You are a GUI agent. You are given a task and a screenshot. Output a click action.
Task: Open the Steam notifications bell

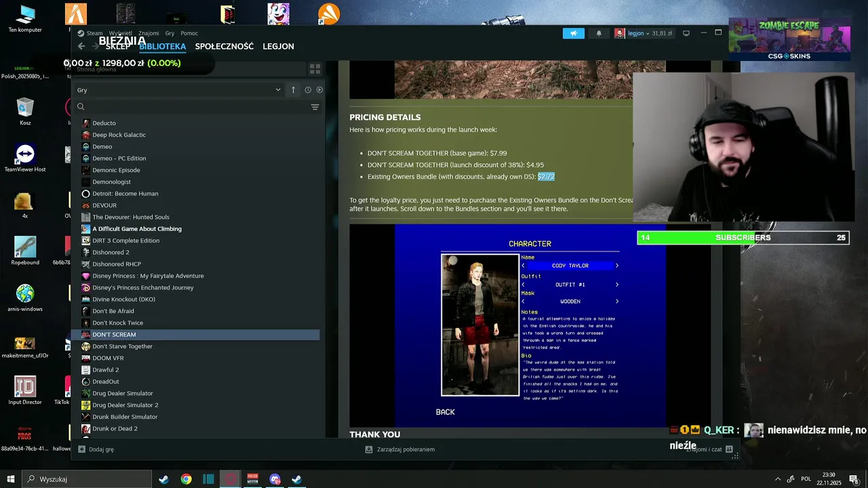click(599, 33)
